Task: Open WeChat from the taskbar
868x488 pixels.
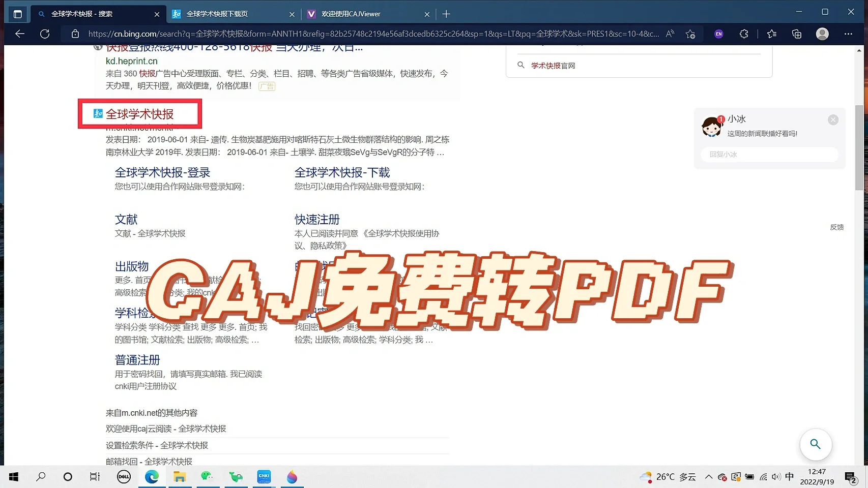Action: click(x=207, y=477)
